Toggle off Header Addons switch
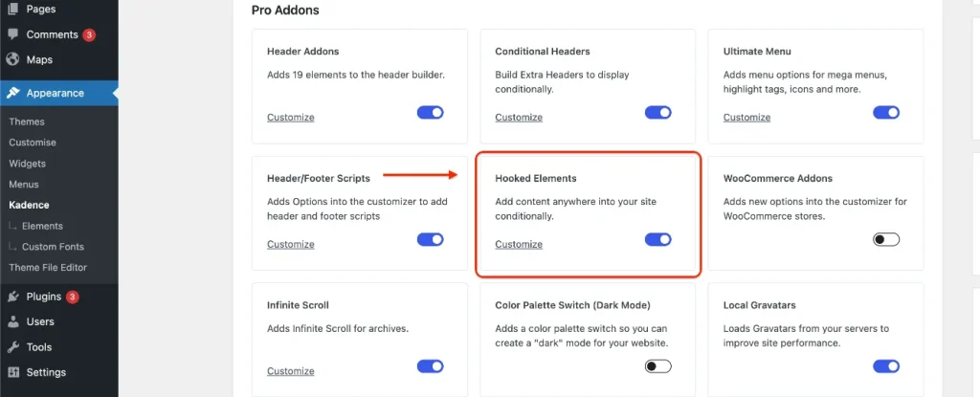Screen dimensions: 980x397 [x=430, y=113]
